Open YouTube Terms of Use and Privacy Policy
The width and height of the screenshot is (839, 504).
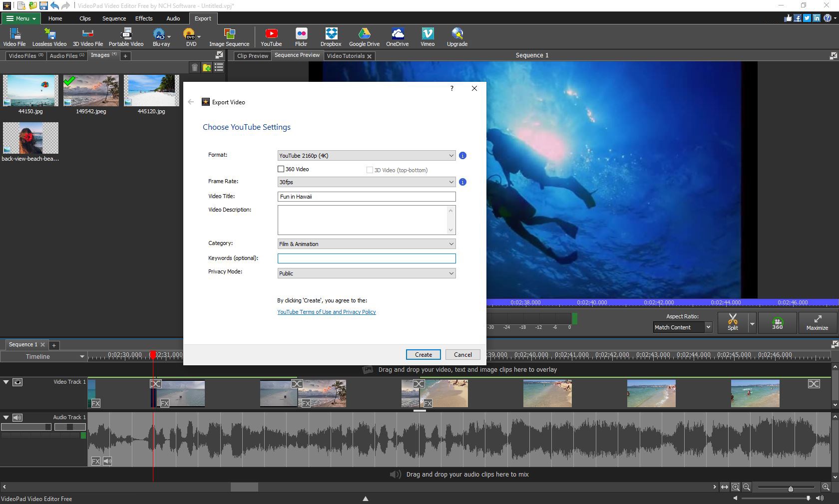pos(326,312)
